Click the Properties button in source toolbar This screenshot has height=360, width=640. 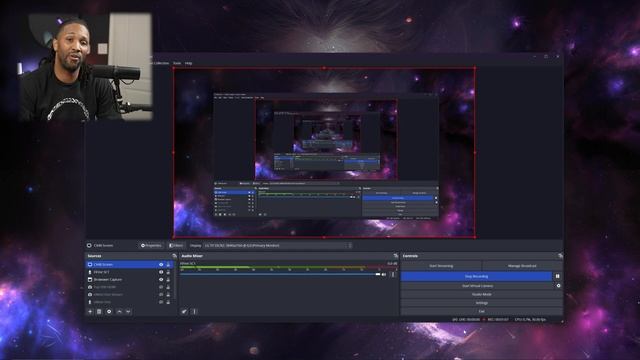(151, 245)
